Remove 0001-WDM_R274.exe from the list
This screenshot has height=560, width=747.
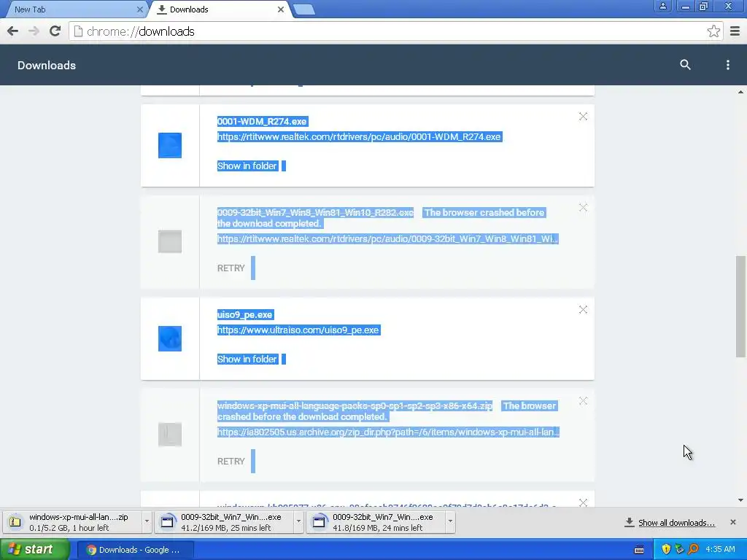pyautogui.click(x=583, y=117)
